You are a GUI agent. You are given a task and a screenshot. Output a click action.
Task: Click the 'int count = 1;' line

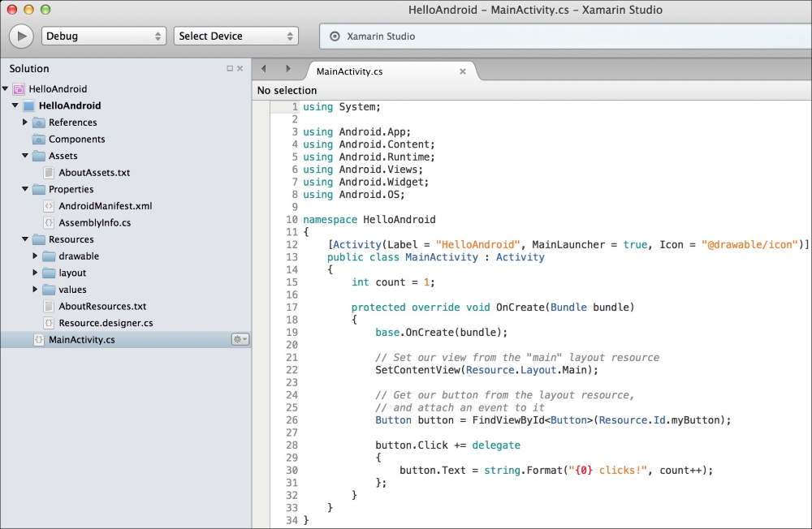pos(393,282)
